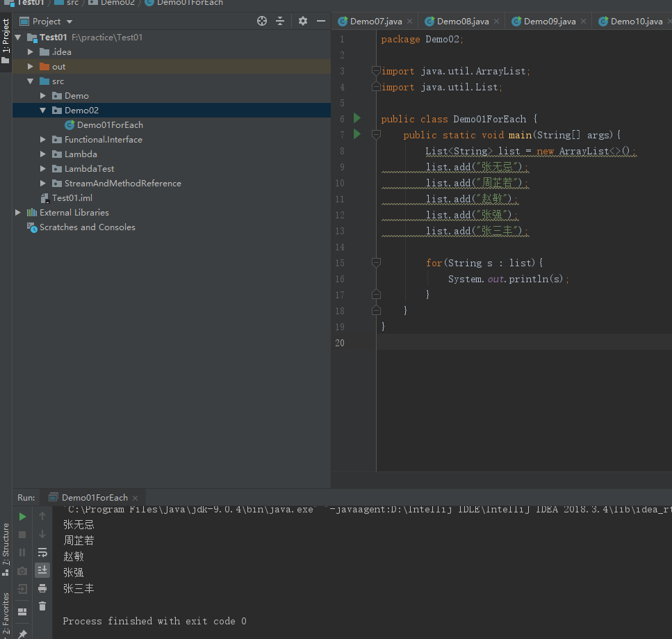Expand the Lambda package folder

43,154
